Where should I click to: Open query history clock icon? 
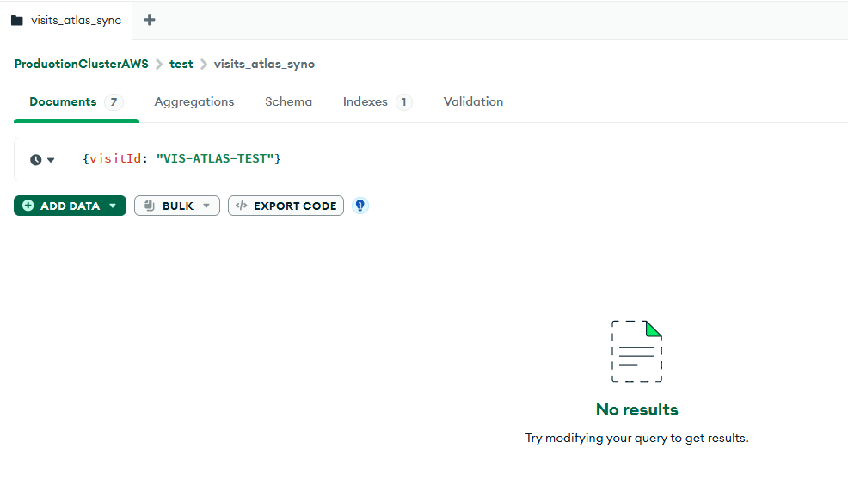coord(36,159)
